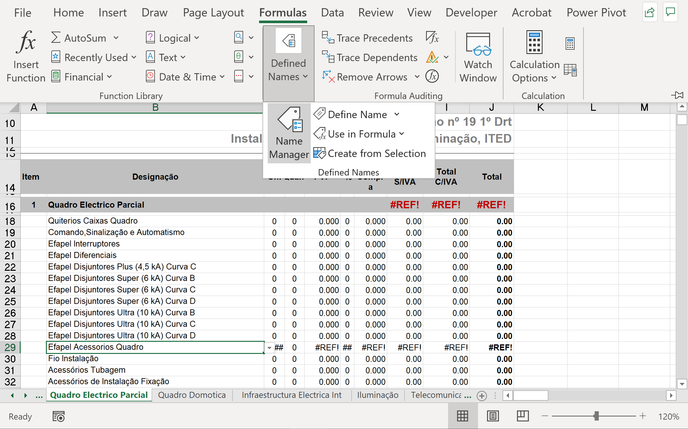The image size is (688, 429).
Task: Switch to Iluminação sheet tab
Action: point(377,395)
